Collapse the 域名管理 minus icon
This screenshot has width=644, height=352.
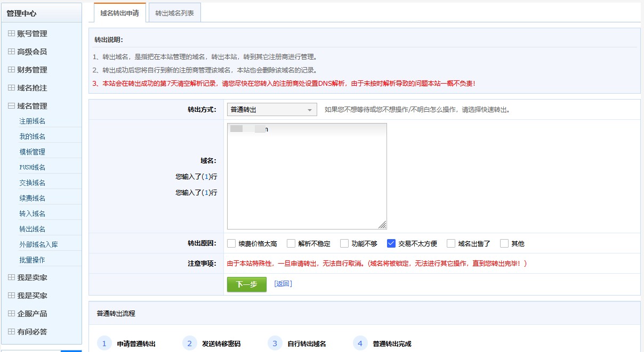[x=11, y=106]
